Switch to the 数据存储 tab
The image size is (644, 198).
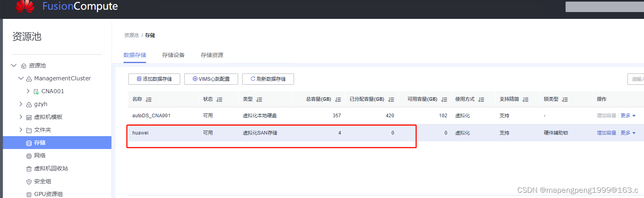135,55
